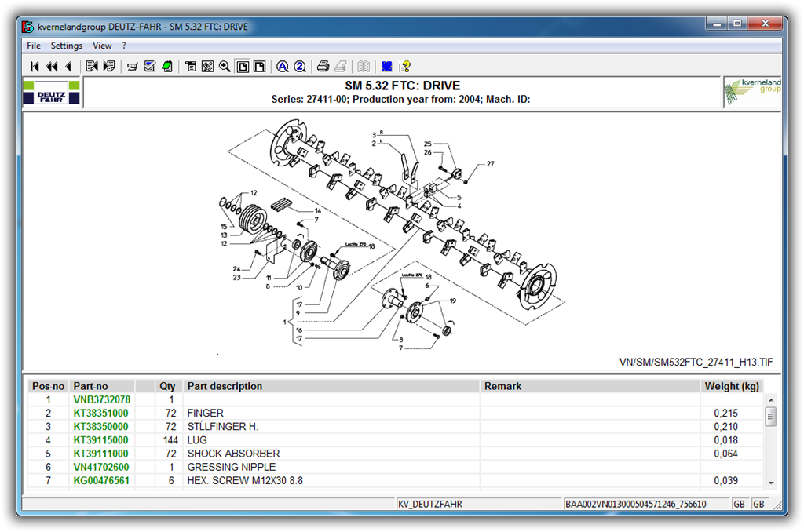Click the green notepad icon
The image size is (804, 532).
point(167,66)
